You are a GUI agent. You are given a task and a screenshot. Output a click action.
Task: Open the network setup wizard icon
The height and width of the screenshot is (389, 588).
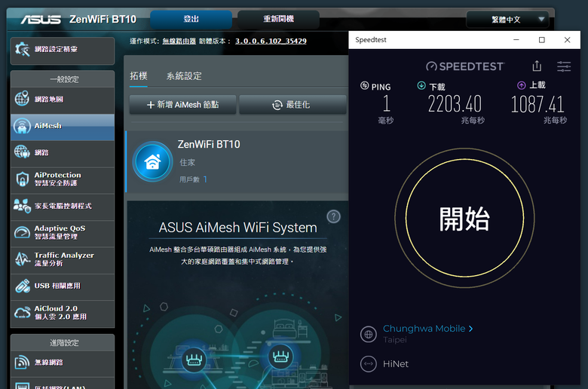point(22,49)
